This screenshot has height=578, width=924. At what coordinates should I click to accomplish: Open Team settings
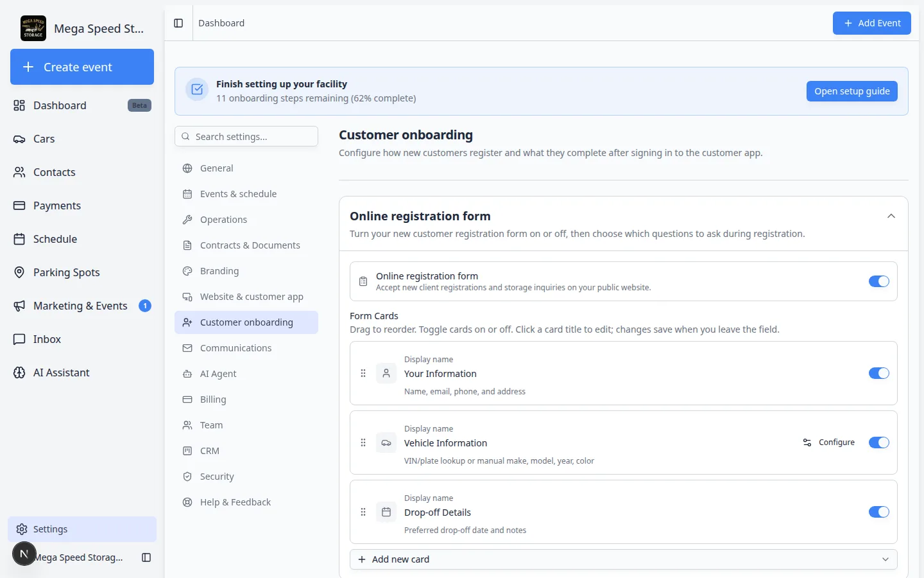pyautogui.click(x=246, y=425)
